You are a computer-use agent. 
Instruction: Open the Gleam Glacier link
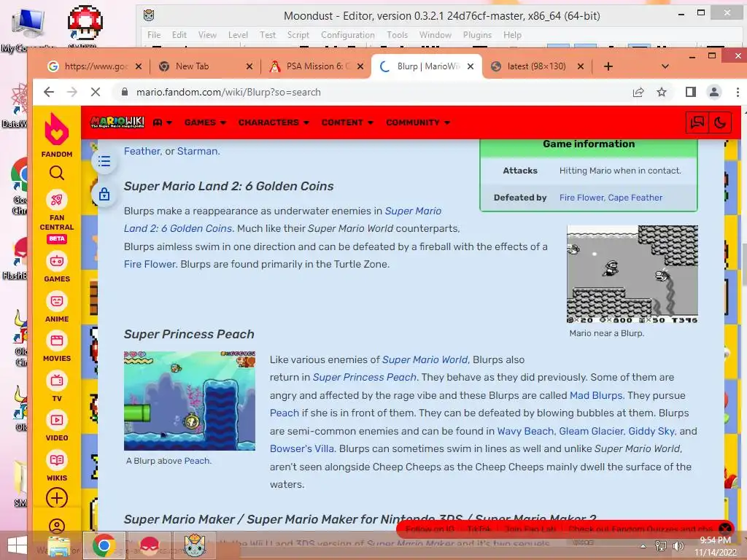pyautogui.click(x=591, y=431)
